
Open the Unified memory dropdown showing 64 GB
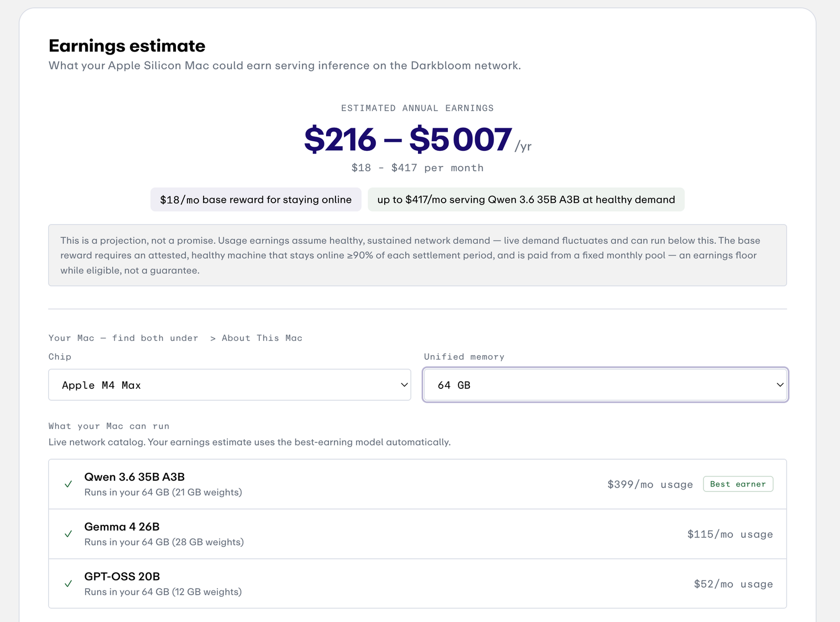point(605,385)
